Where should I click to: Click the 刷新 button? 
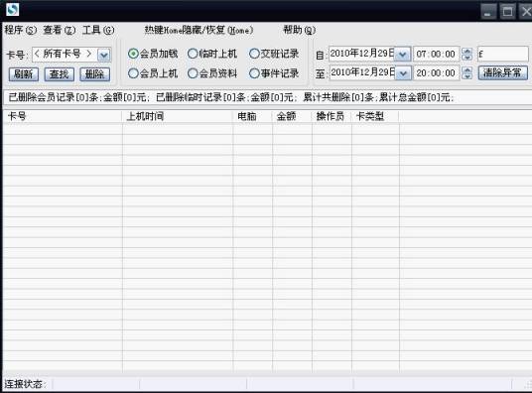click(24, 74)
